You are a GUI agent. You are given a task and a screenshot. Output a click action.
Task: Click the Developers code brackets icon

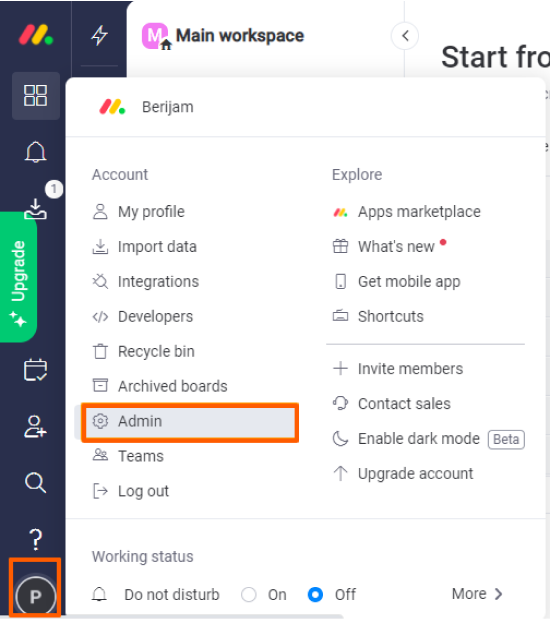[100, 317]
